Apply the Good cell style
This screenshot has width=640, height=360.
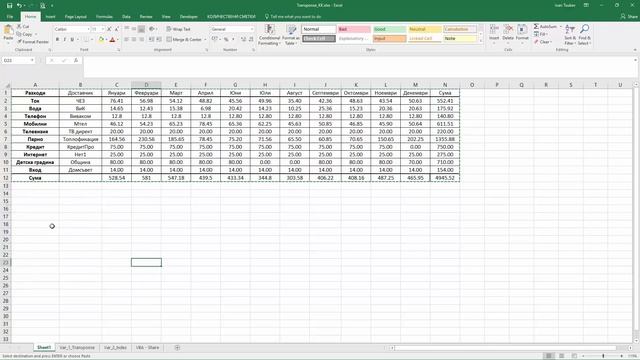389,29
